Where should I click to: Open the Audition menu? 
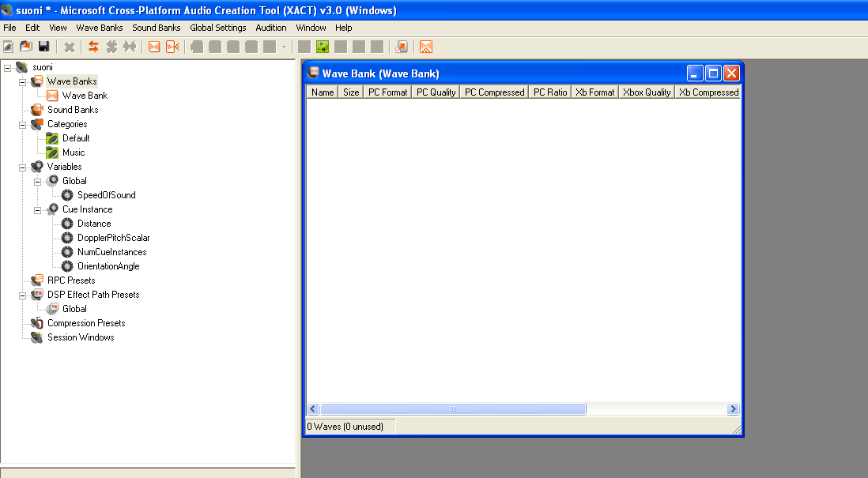pyautogui.click(x=271, y=28)
